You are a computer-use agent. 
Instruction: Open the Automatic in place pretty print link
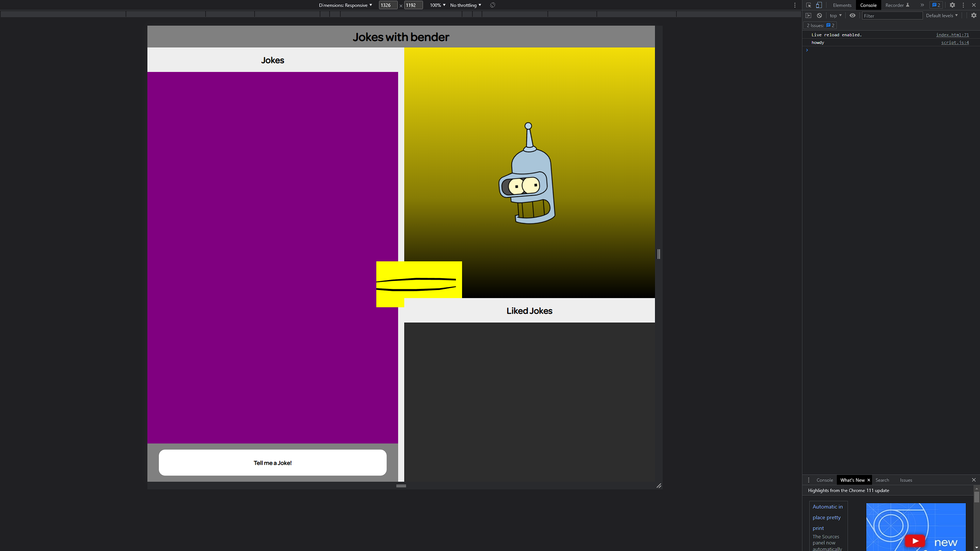pyautogui.click(x=827, y=517)
